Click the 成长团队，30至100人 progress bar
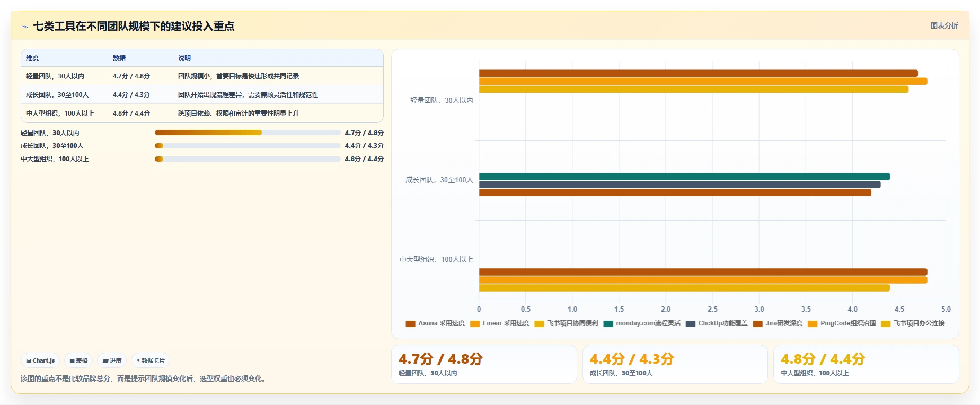 (248, 146)
